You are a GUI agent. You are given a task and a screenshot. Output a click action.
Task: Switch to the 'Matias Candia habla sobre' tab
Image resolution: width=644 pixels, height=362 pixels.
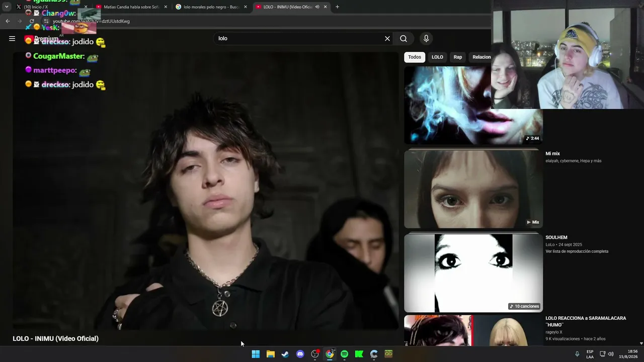[132, 7]
